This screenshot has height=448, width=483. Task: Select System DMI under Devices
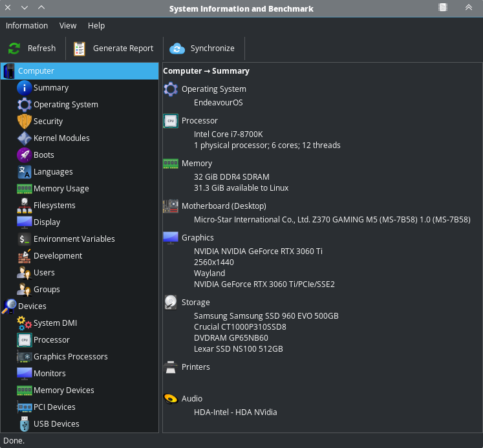tap(55, 323)
